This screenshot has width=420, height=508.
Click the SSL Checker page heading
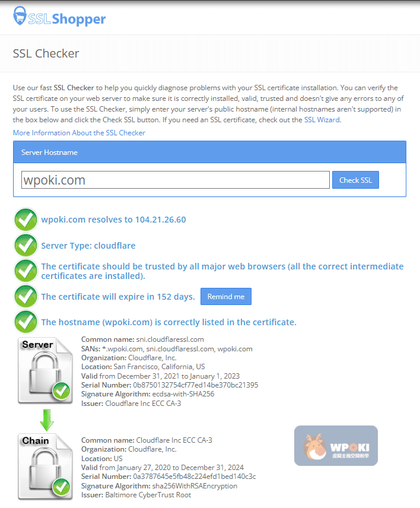(x=46, y=53)
